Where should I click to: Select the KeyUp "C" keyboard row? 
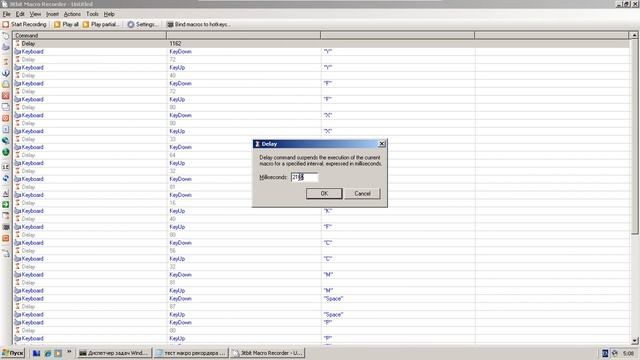tap(321, 259)
